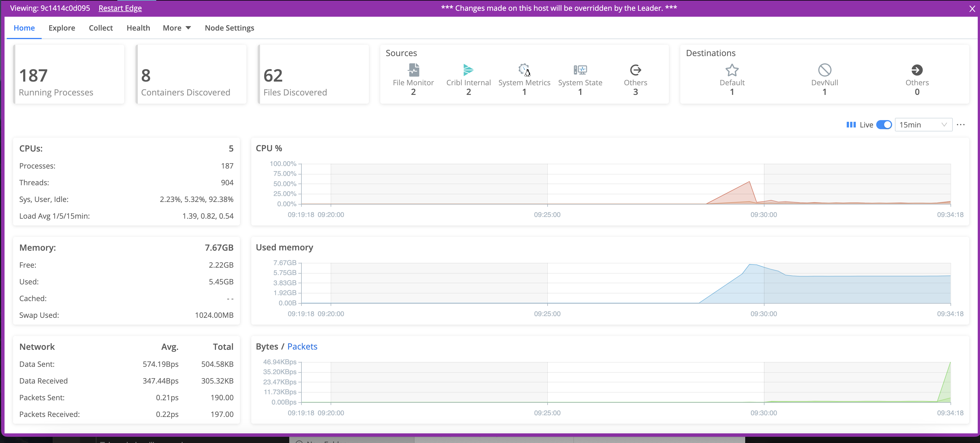Click the Data Received average 347.44Bps

(160, 381)
